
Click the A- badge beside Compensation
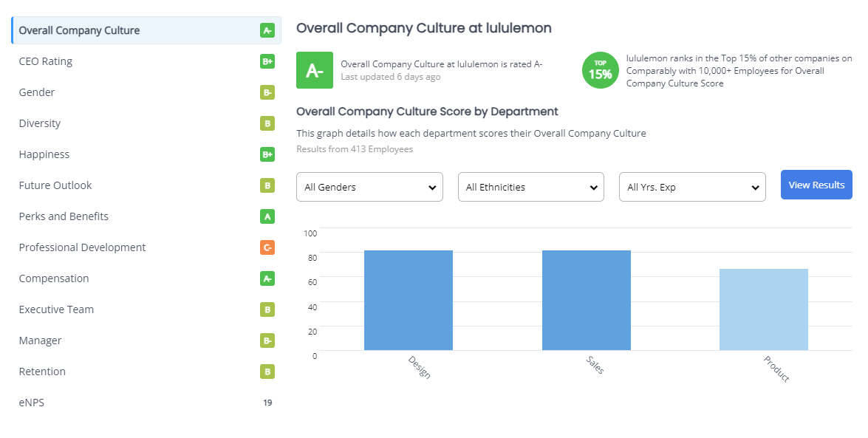coord(267,278)
